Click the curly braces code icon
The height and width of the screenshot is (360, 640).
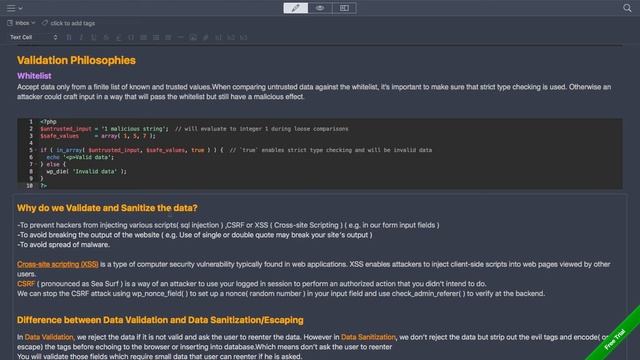pos(131,38)
